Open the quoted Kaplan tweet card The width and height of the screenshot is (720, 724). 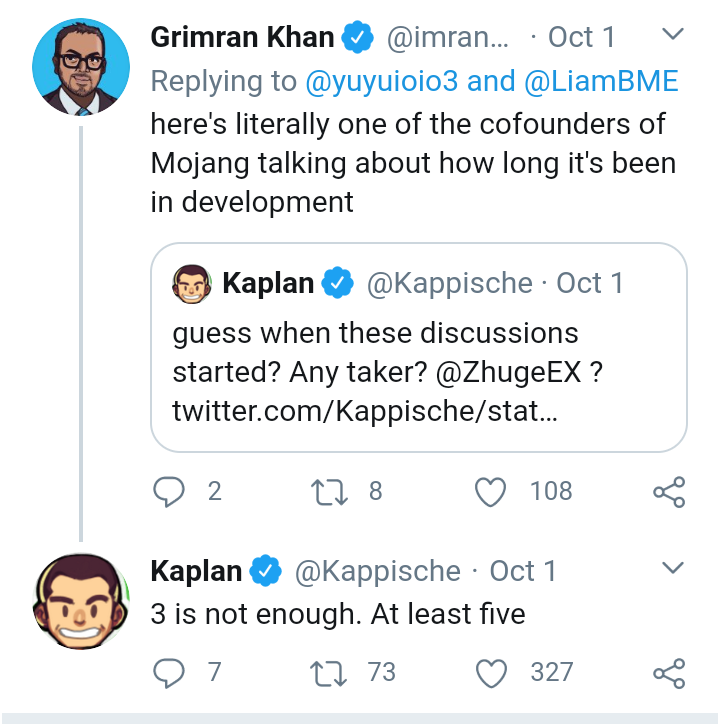tap(419, 347)
